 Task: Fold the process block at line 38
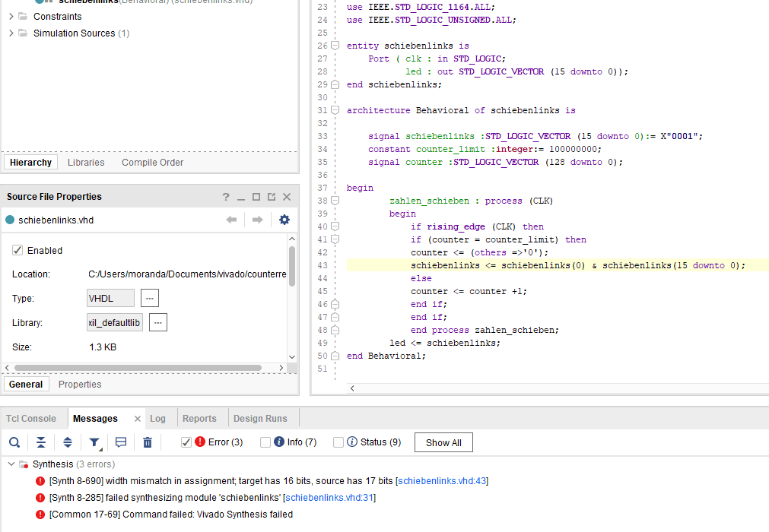pyautogui.click(x=335, y=201)
